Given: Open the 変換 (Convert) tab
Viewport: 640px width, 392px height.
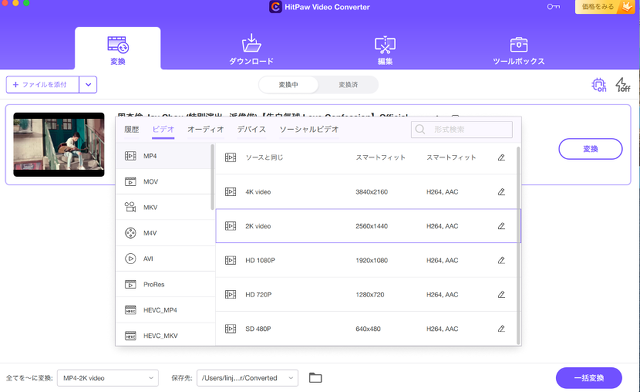Looking at the screenshot, I should pyautogui.click(x=118, y=49).
